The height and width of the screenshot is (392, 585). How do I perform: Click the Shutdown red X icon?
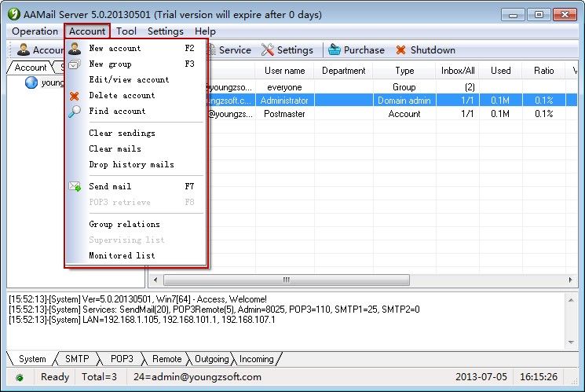[400, 50]
